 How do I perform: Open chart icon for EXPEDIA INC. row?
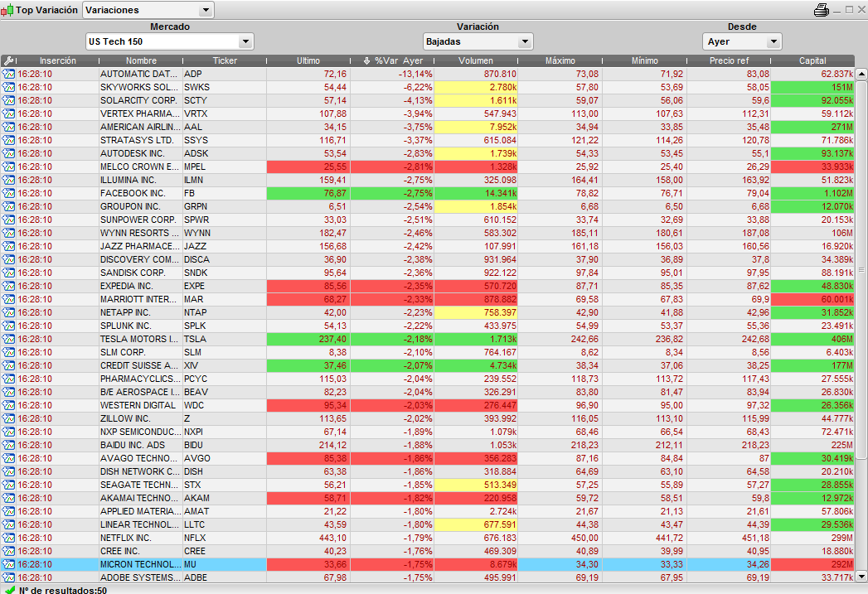pos(8,287)
